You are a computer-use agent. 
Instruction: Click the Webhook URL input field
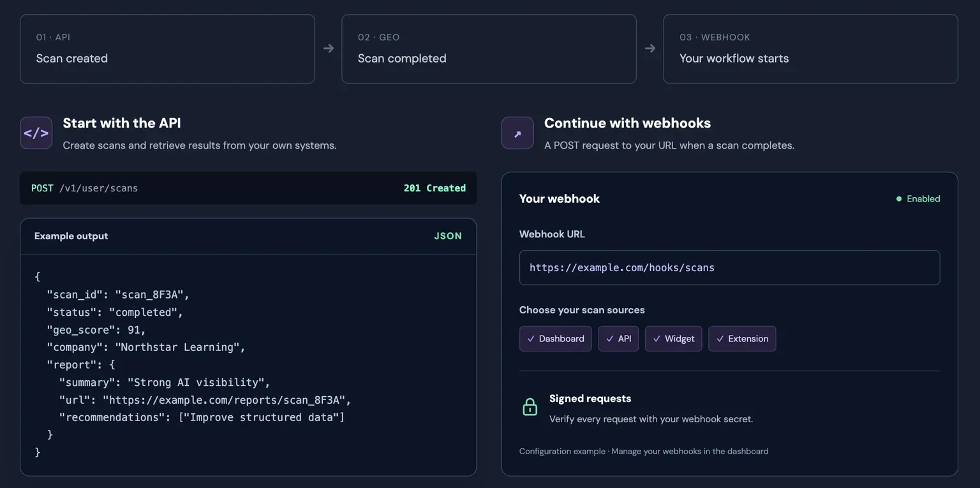729,267
